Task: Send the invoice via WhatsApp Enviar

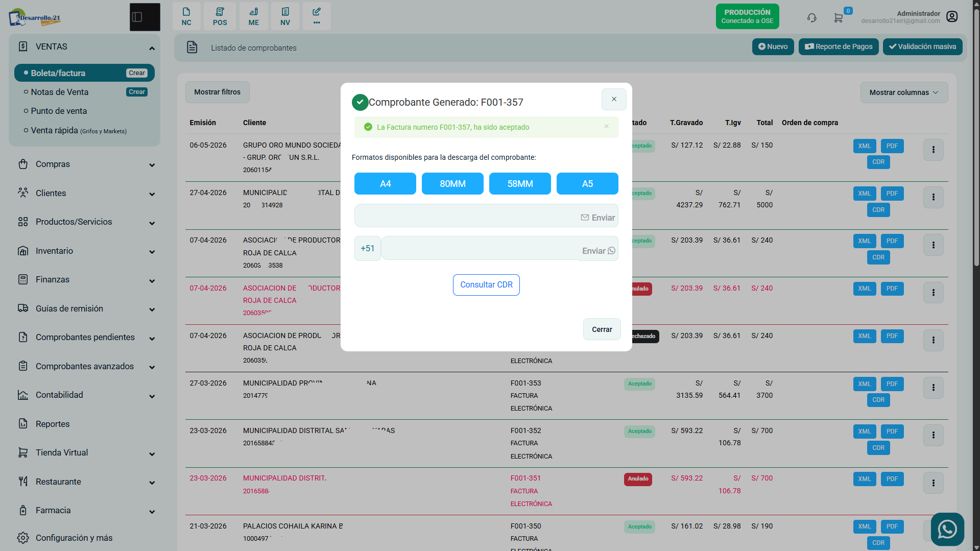Action: (599, 251)
